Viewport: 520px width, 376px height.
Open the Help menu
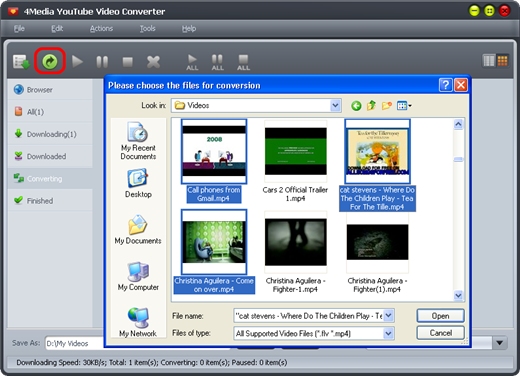click(189, 29)
